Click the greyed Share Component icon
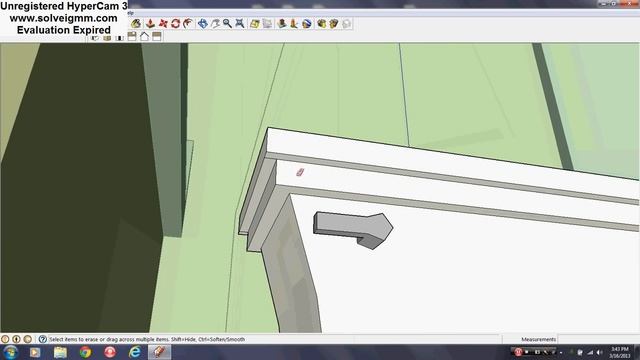The width and height of the screenshot is (640, 360). tap(347, 24)
